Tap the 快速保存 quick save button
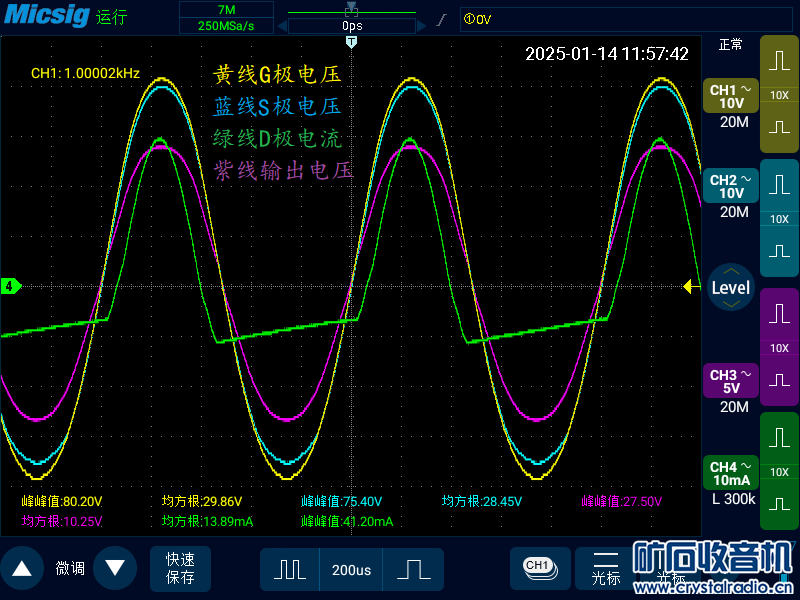Viewport: 800px width, 600px height. pos(180,568)
